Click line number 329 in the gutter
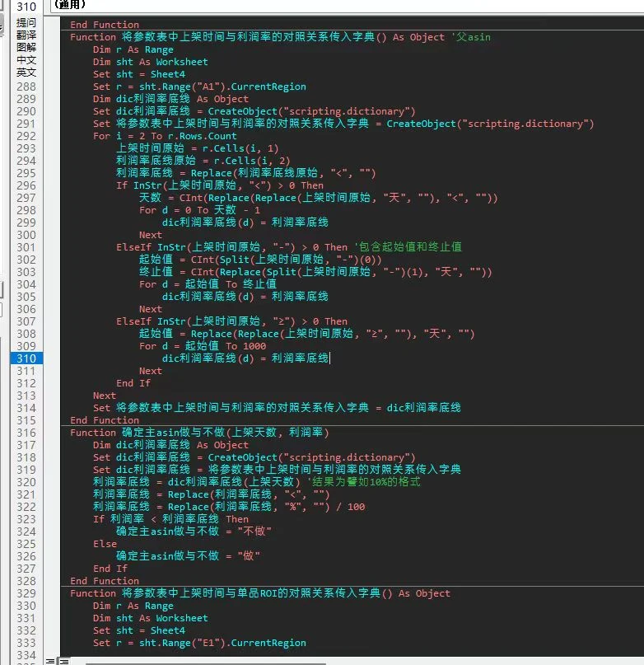This screenshot has width=644, height=665. pyautogui.click(x=26, y=593)
